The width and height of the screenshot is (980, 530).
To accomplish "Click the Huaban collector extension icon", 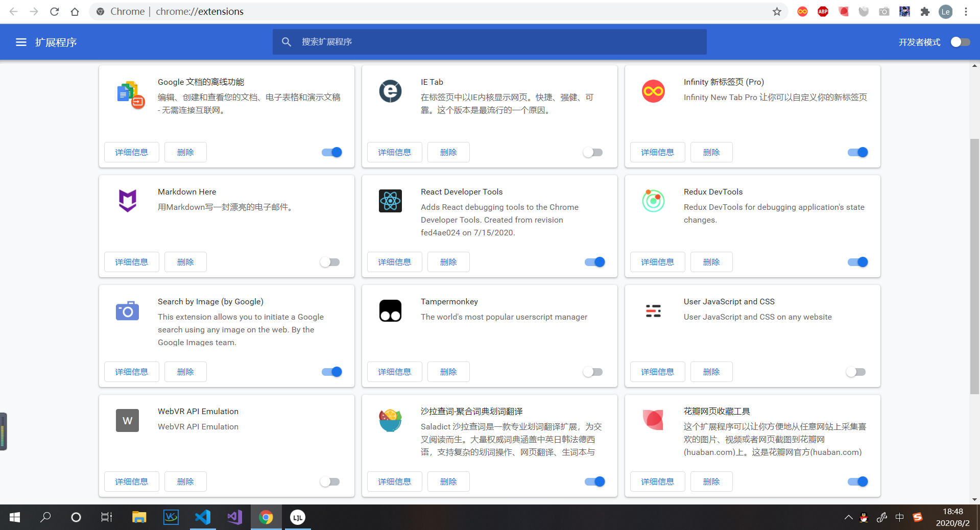I will click(x=653, y=420).
